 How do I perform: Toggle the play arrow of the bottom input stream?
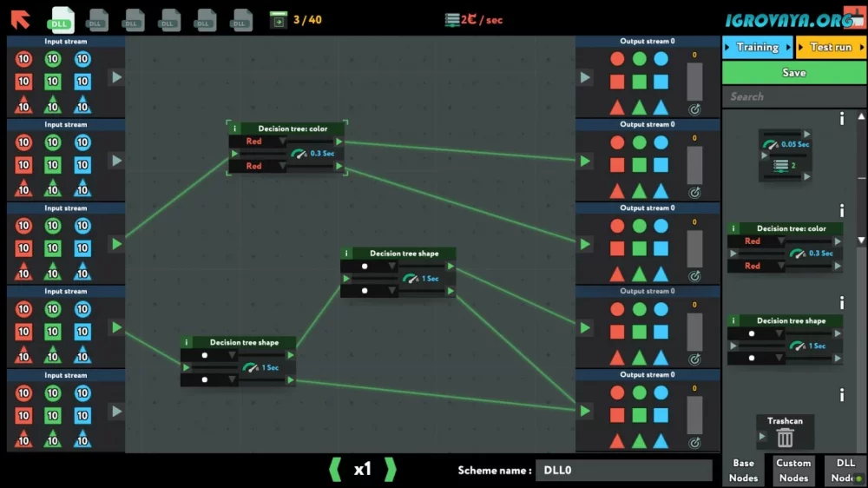point(116,411)
